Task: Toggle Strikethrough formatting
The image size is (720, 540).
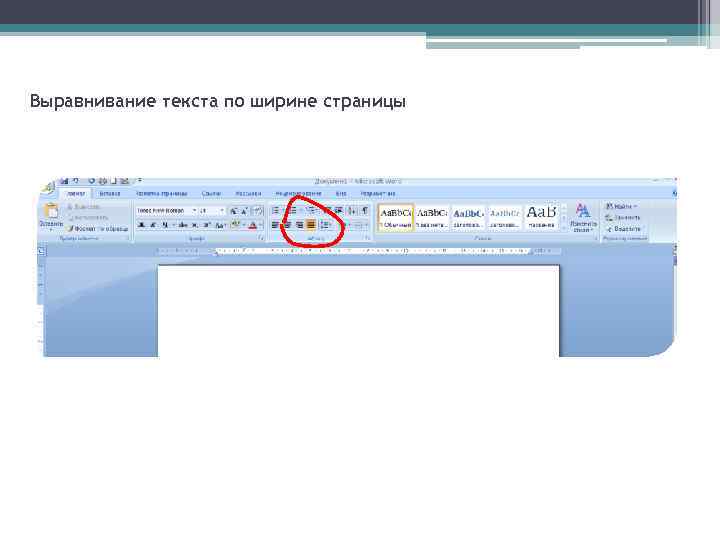Action: pos(183,225)
